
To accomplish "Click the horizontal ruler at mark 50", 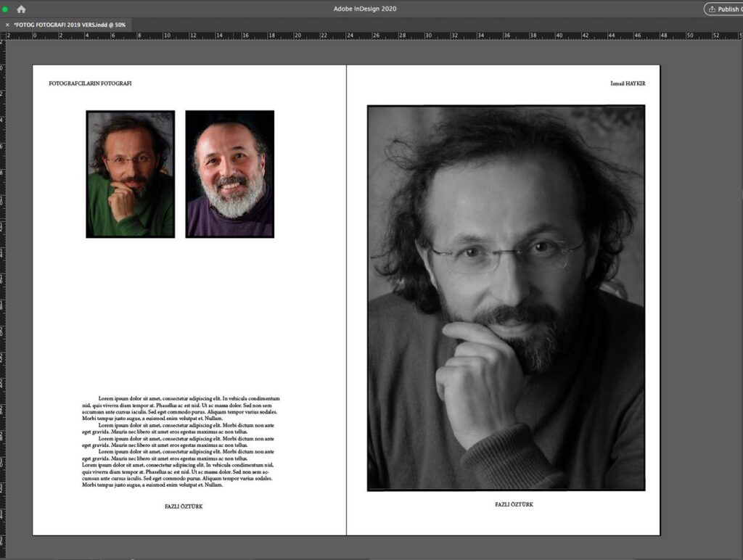I will [x=689, y=36].
